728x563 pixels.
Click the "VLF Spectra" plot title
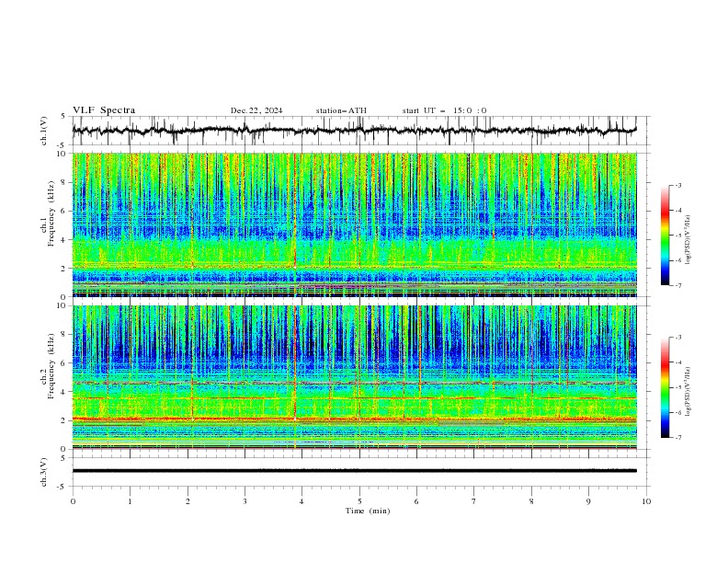[104, 110]
